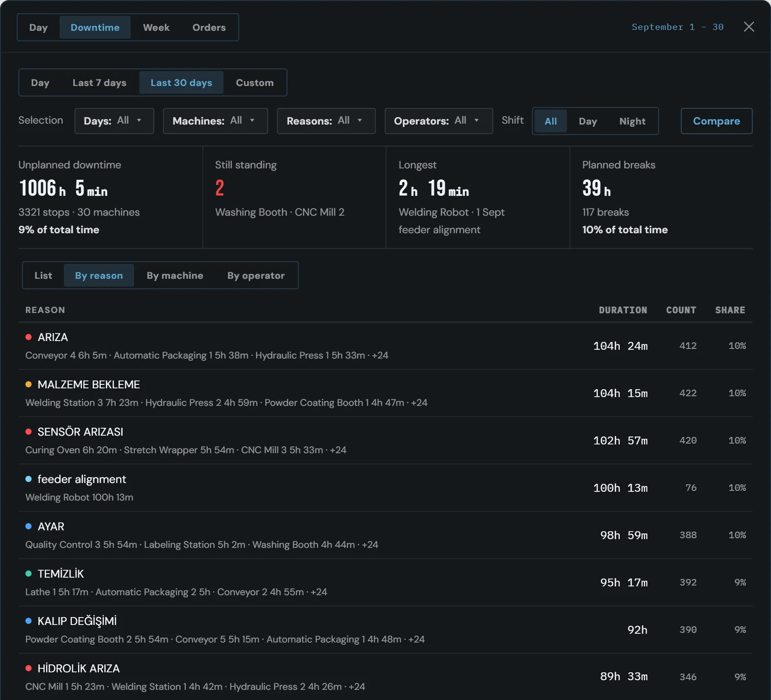Screen dimensions: 771x700
Task: Open the HİDROLİK ARIZA reason row
Action: (x=385, y=677)
